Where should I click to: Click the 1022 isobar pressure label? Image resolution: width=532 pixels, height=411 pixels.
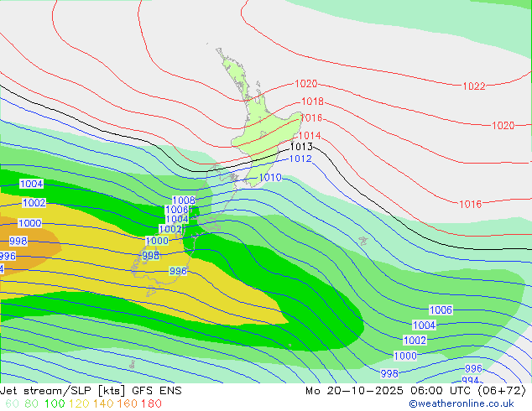474,86
